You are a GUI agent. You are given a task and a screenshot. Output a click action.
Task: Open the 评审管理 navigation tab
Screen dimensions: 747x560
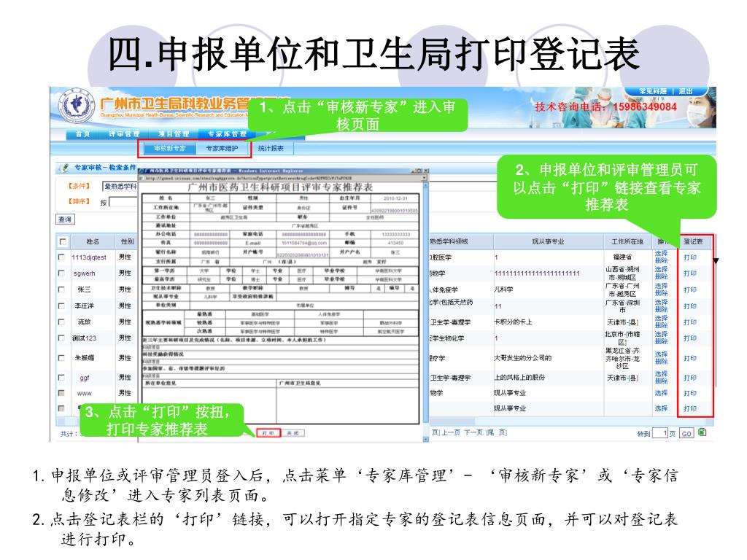pyautogui.click(x=124, y=134)
